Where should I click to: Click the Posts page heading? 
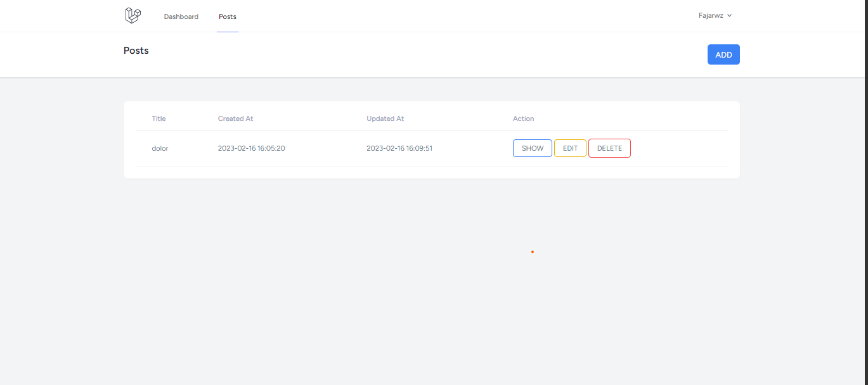click(136, 51)
